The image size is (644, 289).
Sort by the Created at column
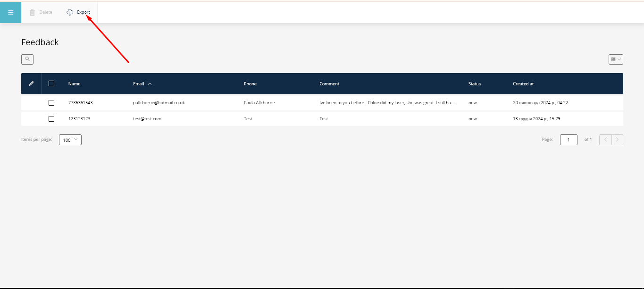523,84
